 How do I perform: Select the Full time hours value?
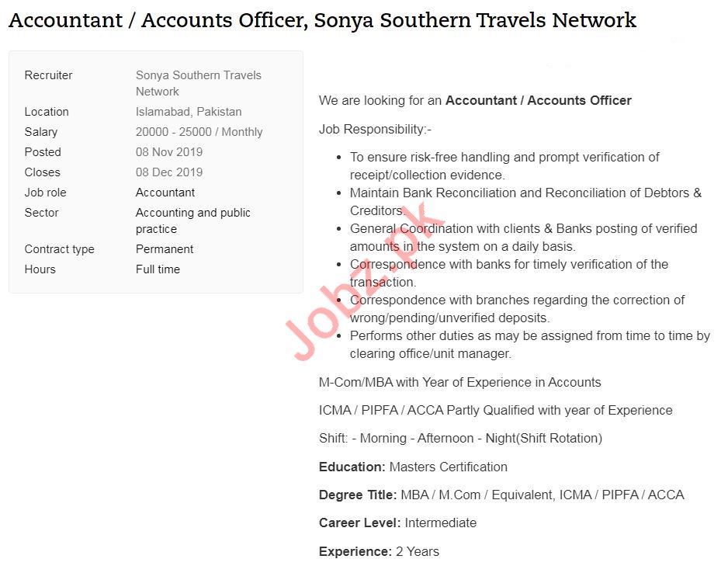(x=158, y=269)
